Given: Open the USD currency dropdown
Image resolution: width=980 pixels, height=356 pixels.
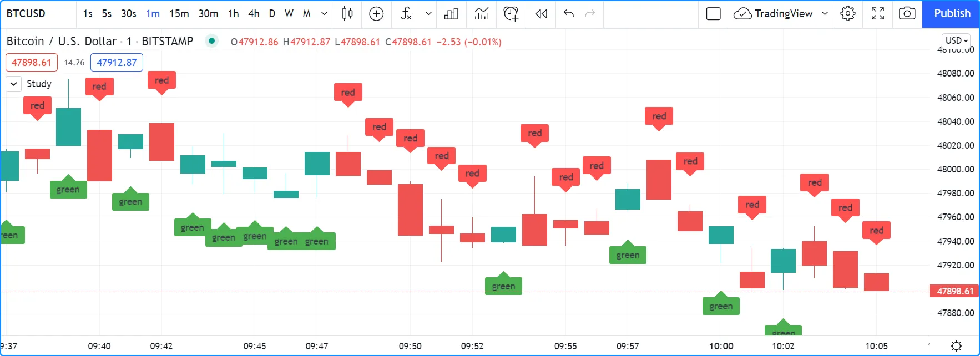Looking at the screenshot, I should (956, 40).
